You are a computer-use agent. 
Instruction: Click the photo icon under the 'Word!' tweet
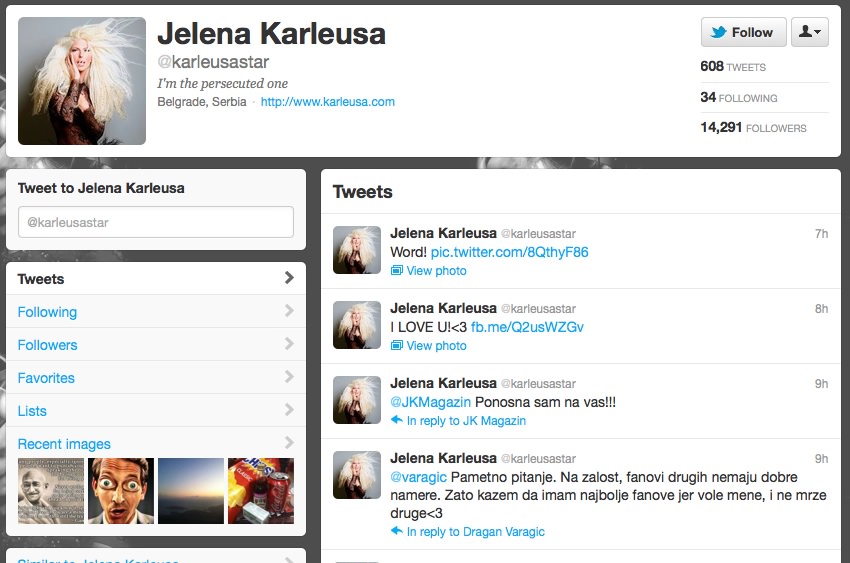point(397,271)
